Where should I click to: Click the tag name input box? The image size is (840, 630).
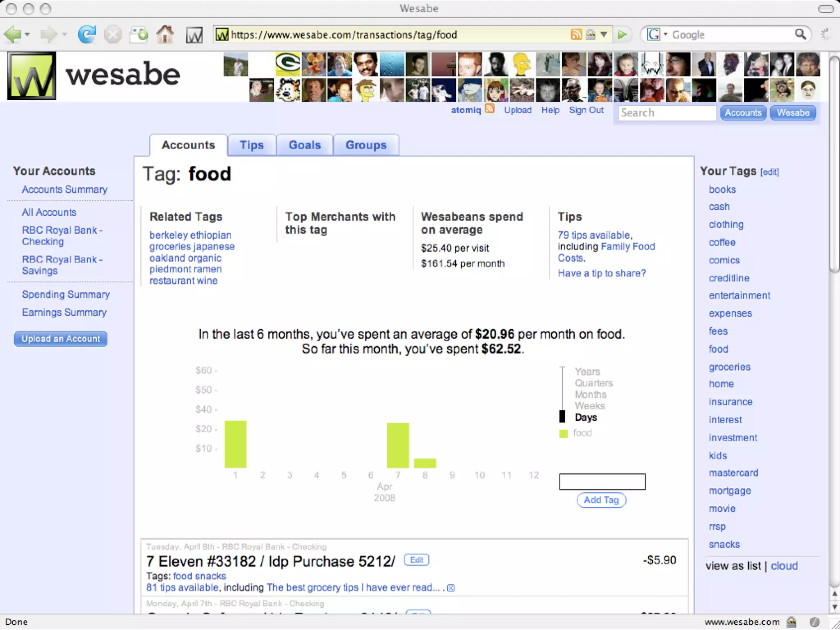pos(602,482)
